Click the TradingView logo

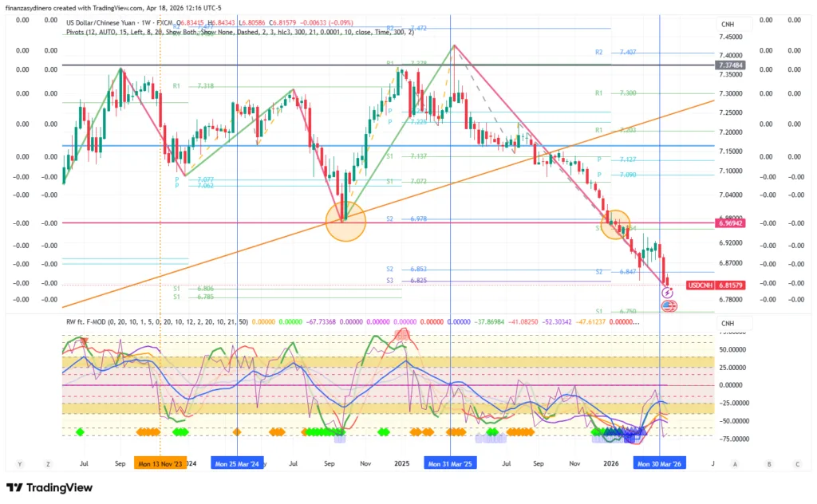coord(49,488)
